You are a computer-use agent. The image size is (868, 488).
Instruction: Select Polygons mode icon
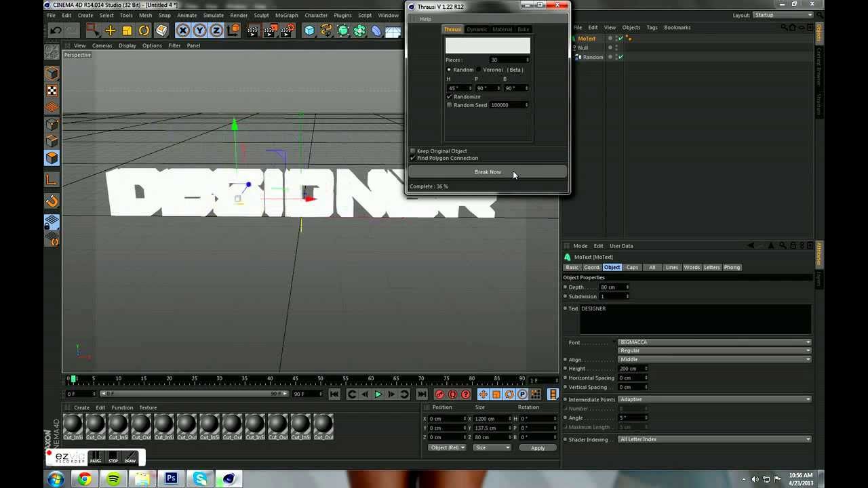[x=52, y=158]
